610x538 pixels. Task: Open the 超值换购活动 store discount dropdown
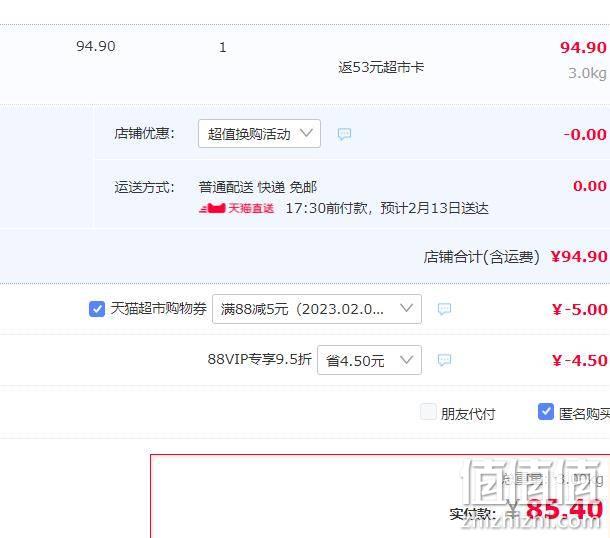coord(259,134)
